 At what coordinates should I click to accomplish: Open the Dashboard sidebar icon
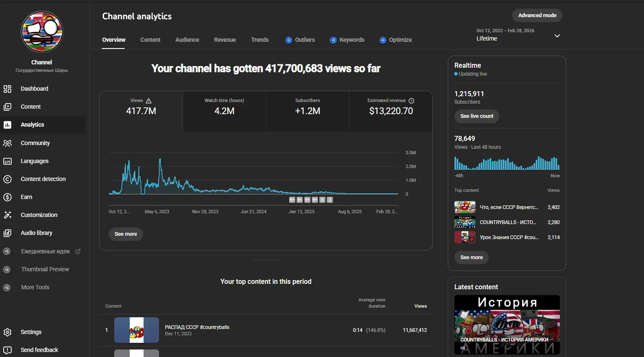coord(8,89)
